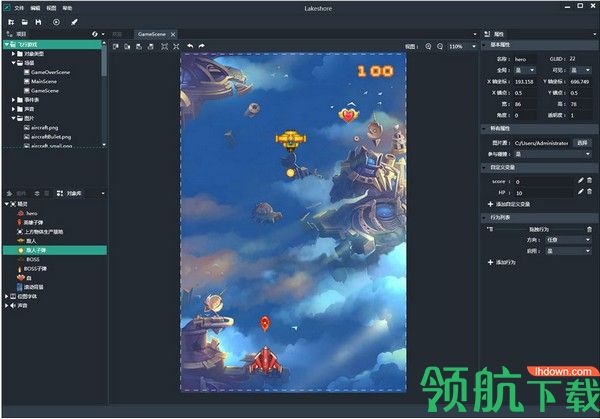Screen dimensions: 600x419
Task: Redo the last scene edit
Action: pos(202,46)
